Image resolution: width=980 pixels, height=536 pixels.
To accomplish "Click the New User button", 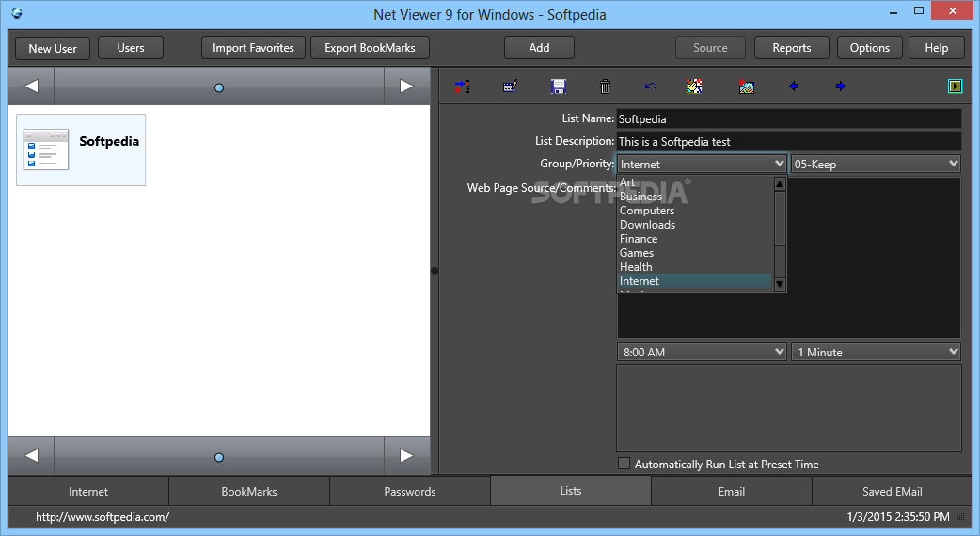I will coord(53,48).
